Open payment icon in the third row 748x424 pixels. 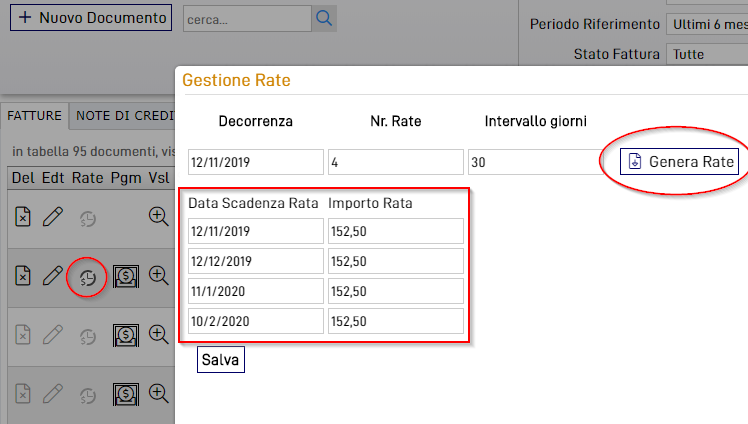click(125, 335)
